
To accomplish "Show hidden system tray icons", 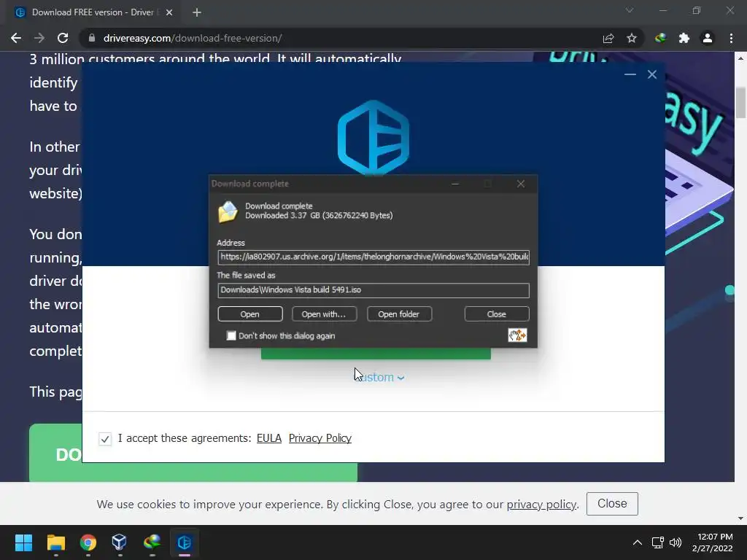I will pos(637,542).
